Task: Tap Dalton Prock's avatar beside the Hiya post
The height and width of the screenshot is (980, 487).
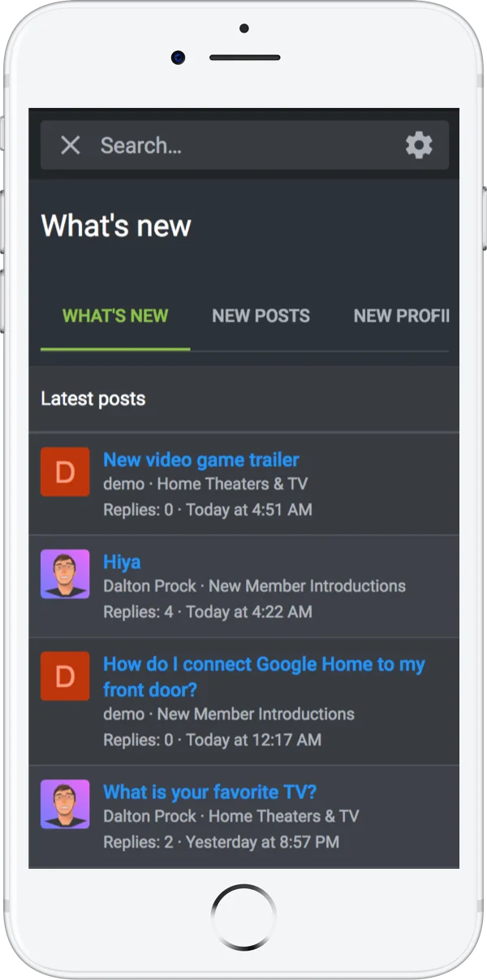Action: coord(65,574)
